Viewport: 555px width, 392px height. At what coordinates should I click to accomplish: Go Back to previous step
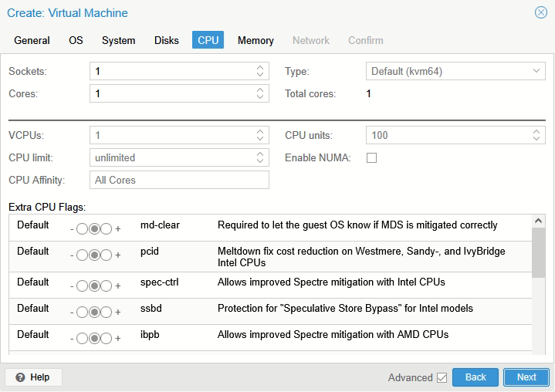click(475, 377)
